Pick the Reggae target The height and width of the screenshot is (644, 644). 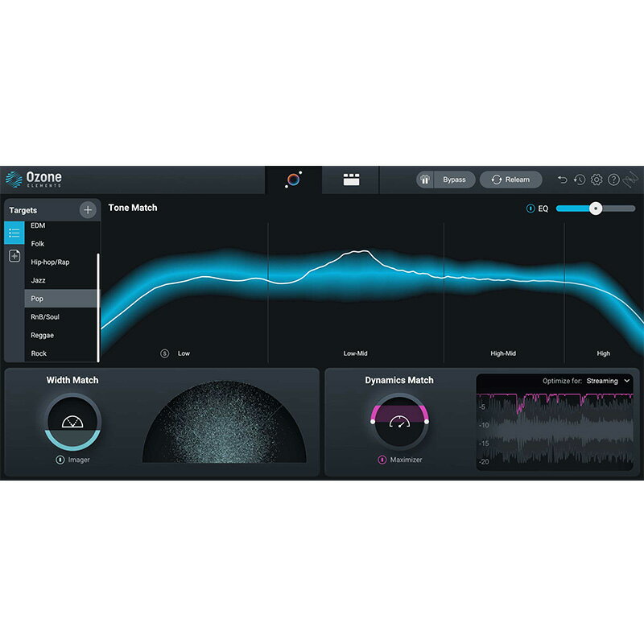click(61, 335)
